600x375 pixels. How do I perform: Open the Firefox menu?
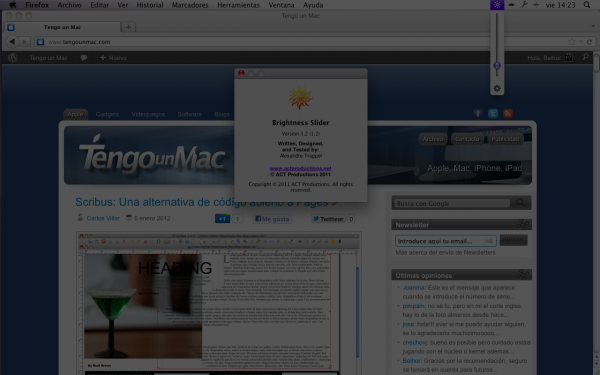point(37,5)
